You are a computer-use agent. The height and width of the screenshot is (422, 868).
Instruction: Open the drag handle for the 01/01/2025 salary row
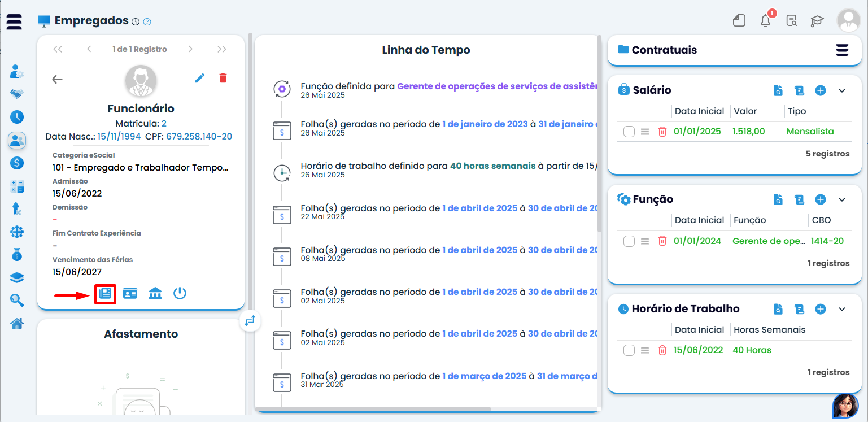(x=645, y=132)
